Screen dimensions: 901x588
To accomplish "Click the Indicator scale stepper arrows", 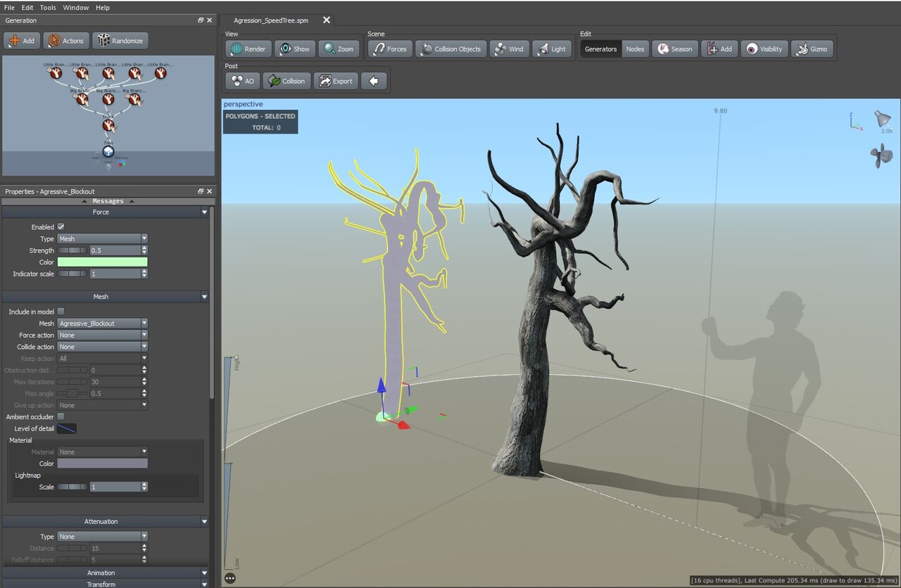I will click(x=144, y=274).
